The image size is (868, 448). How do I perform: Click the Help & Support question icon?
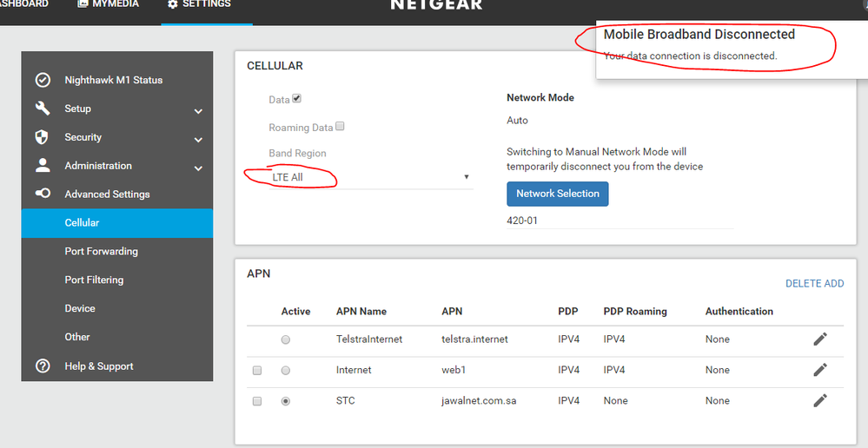click(43, 366)
